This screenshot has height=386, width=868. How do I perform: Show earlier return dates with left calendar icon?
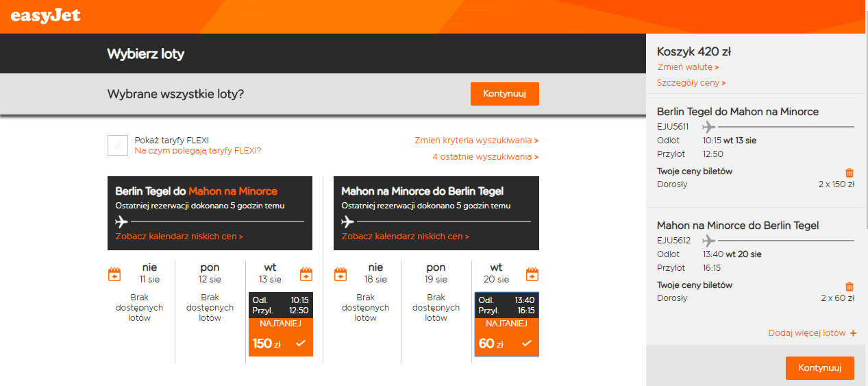340,275
